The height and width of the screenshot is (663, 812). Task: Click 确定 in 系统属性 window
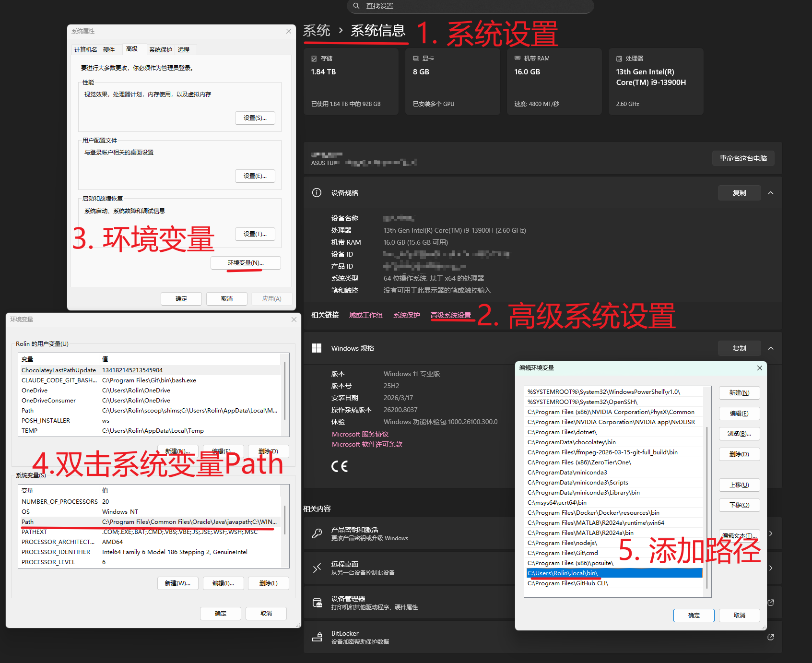181,299
